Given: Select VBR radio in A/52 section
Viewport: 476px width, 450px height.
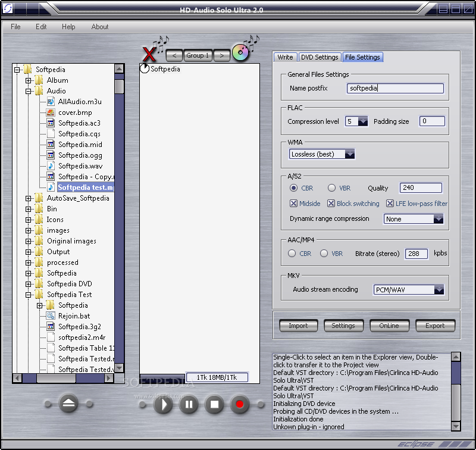Looking at the screenshot, I should click(x=331, y=188).
